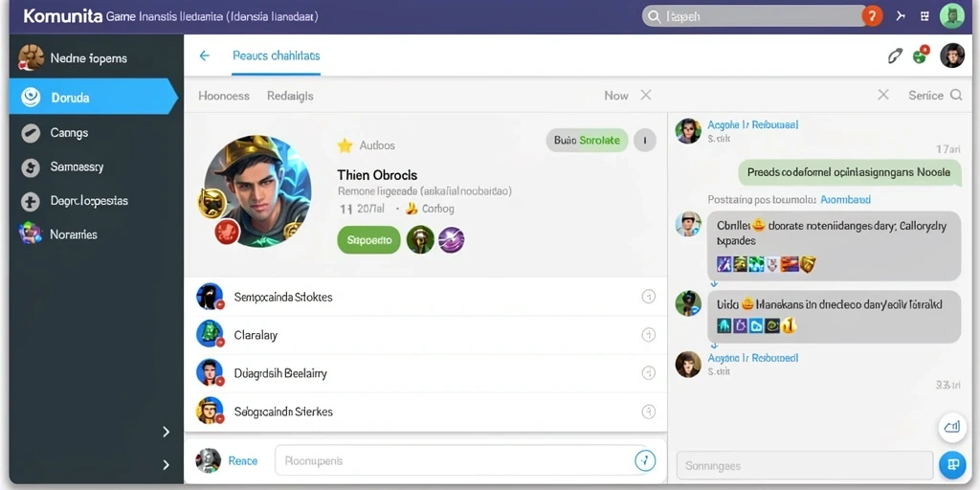Screen dimensions: 980x490
Task: Click the gold star next to Autloos
Action: coord(345,145)
